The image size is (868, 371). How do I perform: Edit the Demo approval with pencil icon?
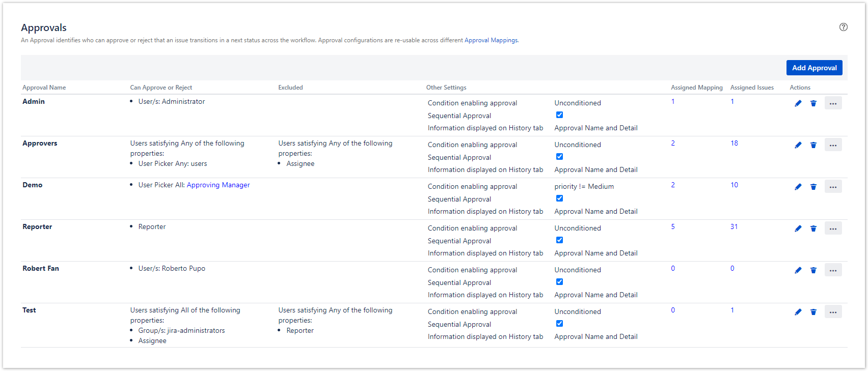tap(798, 187)
